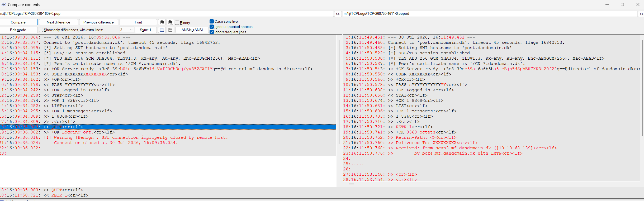Click the 'Return-Path: <>' line

pyautogui.click(x=491, y=137)
